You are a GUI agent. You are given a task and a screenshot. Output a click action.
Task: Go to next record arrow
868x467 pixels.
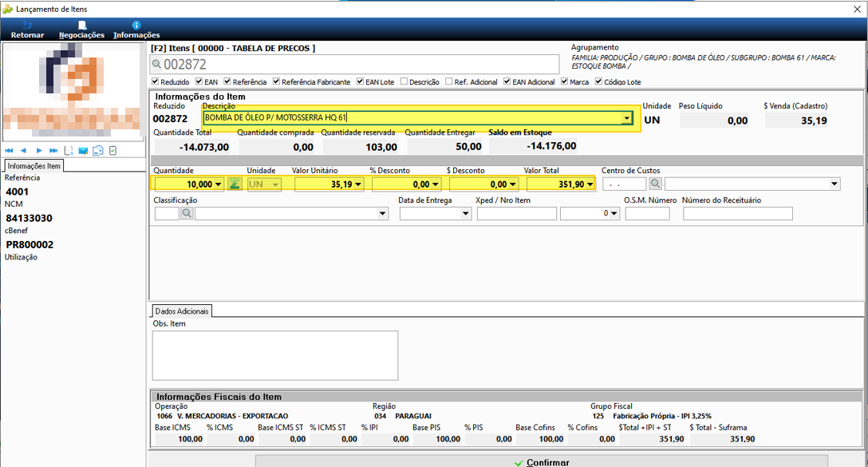coord(39,151)
